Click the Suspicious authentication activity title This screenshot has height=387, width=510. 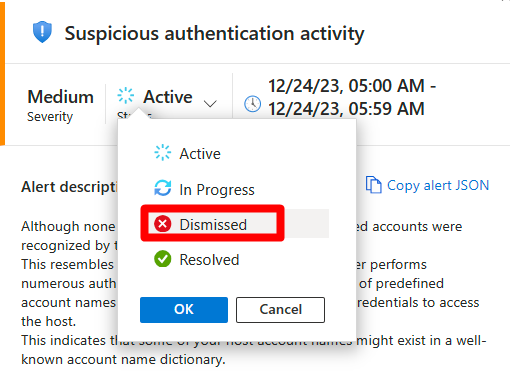click(214, 34)
